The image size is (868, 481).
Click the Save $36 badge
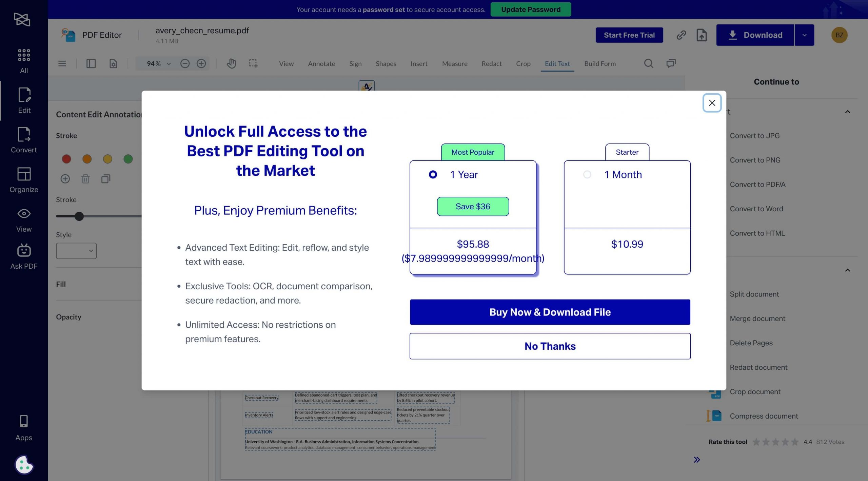(473, 206)
